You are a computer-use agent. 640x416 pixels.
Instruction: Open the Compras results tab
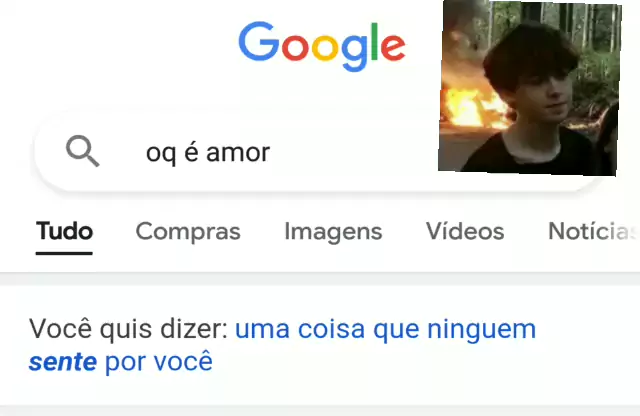click(188, 231)
